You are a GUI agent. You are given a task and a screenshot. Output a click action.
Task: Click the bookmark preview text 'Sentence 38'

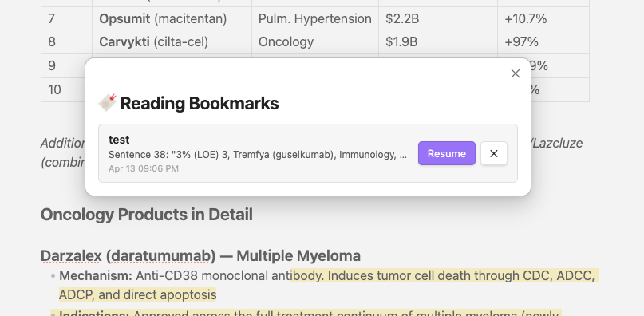[258, 155]
